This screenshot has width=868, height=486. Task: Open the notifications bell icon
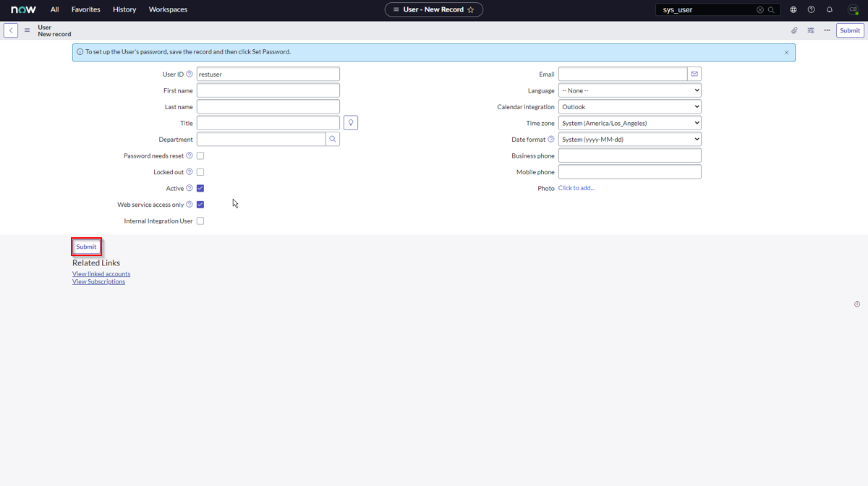(830, 9)
